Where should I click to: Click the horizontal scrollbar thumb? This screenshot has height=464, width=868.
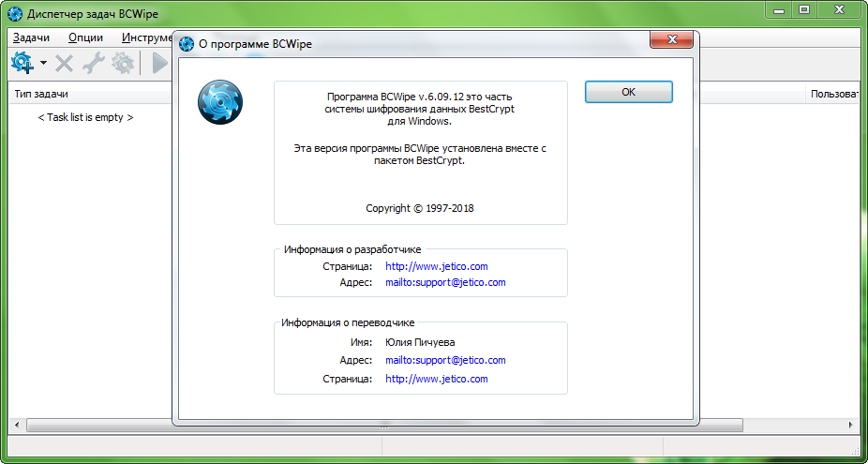(384, 426)
